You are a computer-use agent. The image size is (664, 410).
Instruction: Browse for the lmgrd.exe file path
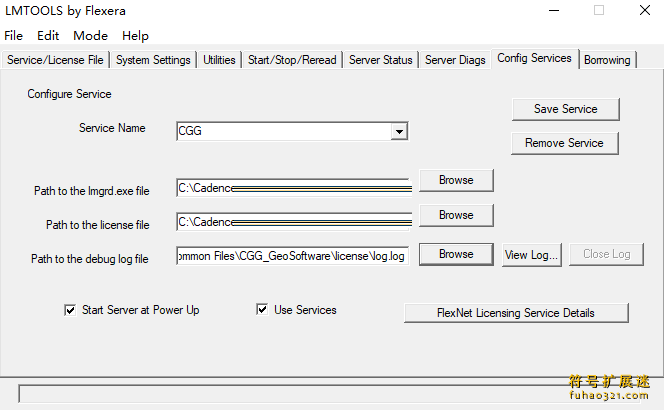pos(456,180)
